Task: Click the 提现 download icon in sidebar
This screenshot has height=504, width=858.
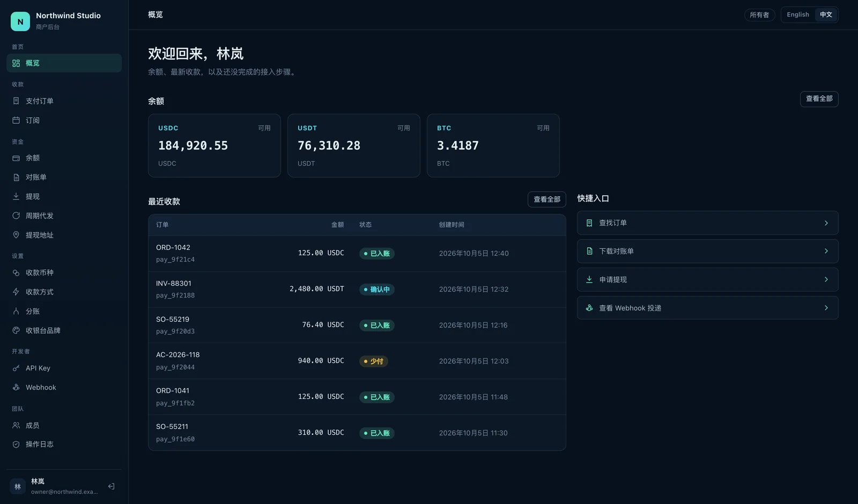Action: pyautogui.click(x=16, y=197)
